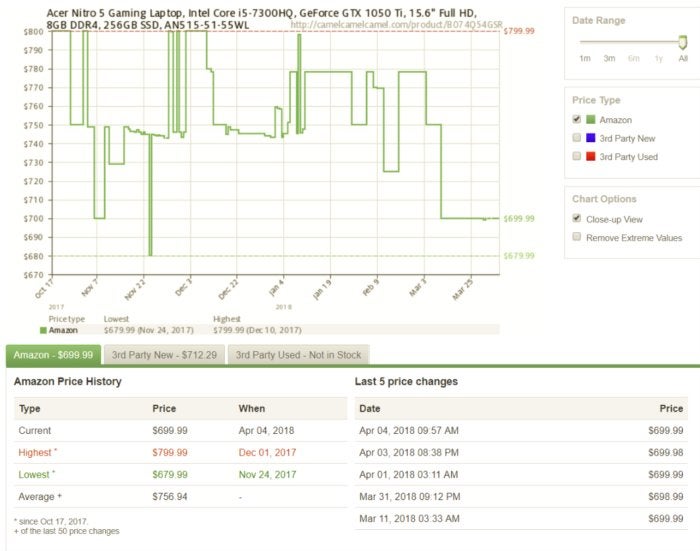Click the When column header
Image resolution: width=700 pixels, height=551 pixels.
pos(252,409)
